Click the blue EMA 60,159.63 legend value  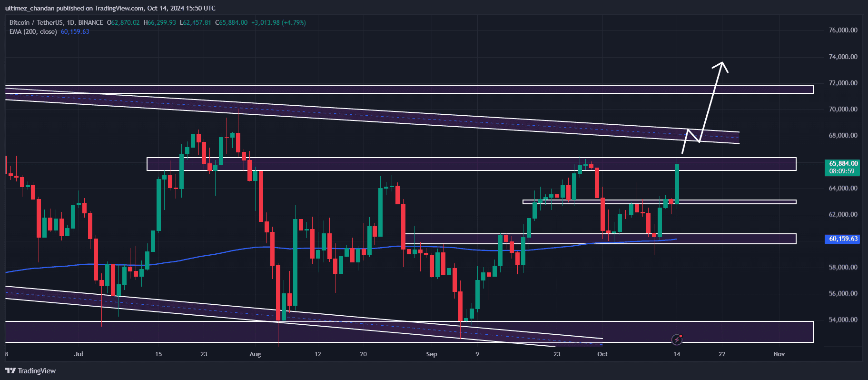tap(75, 31)
